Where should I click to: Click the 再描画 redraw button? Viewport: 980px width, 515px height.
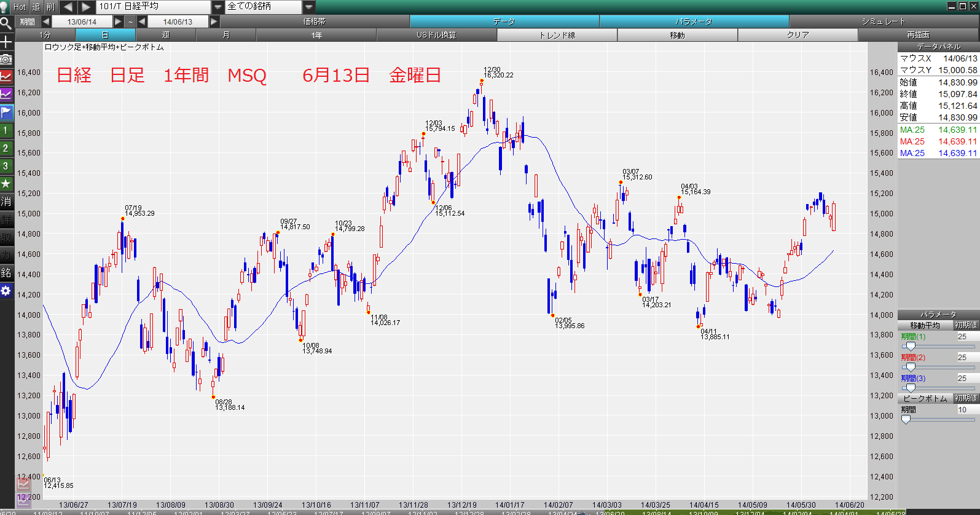coord(918,35)
